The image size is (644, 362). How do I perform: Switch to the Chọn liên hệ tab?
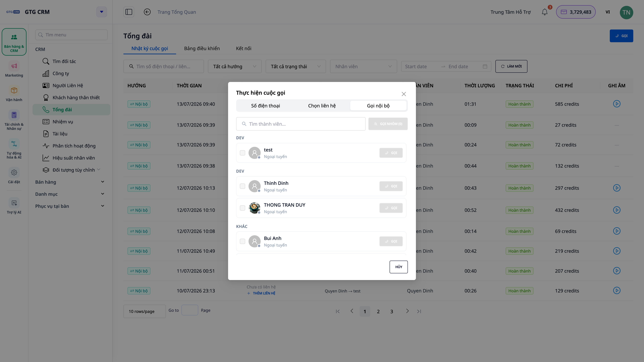coord(322,106)
